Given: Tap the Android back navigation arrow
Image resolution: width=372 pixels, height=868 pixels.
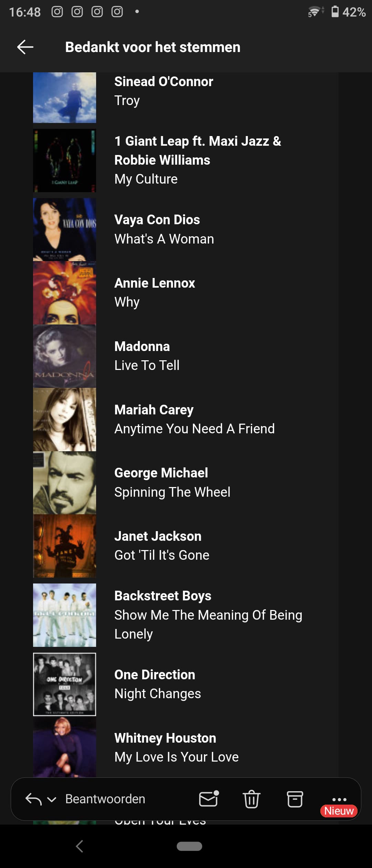Looking at the screenshot, I should [x=80, y=846].
